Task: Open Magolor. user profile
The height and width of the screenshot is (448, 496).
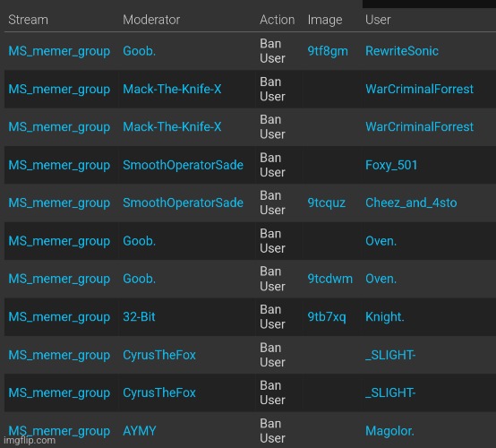Action: coord(389,431)
